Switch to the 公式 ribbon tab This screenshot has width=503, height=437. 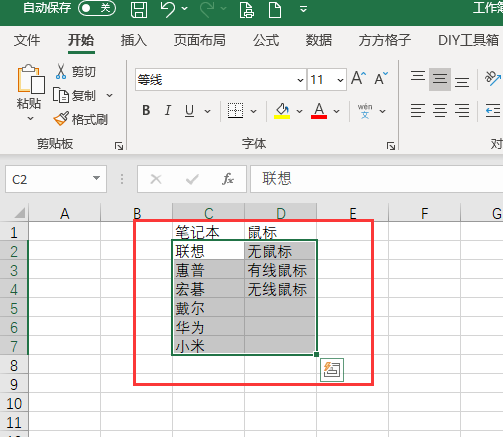coord(266,40)
